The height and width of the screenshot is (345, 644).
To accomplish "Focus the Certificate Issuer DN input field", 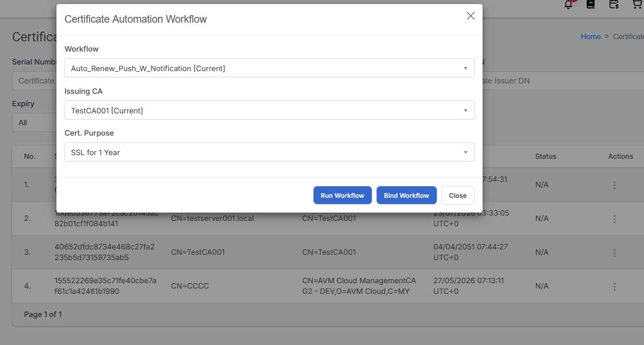I will pyautogui.click(x=563, y=81).
